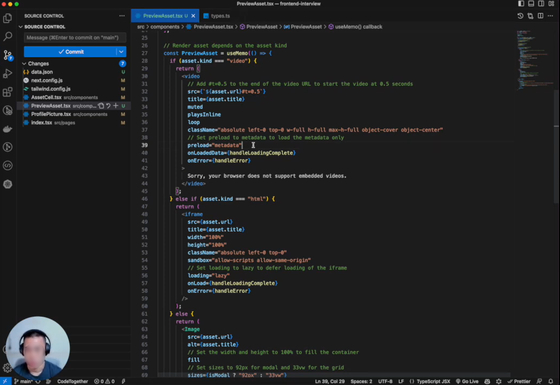
Task: Select AssetCell.tsx in Changes list
Action: click(74, 97)
